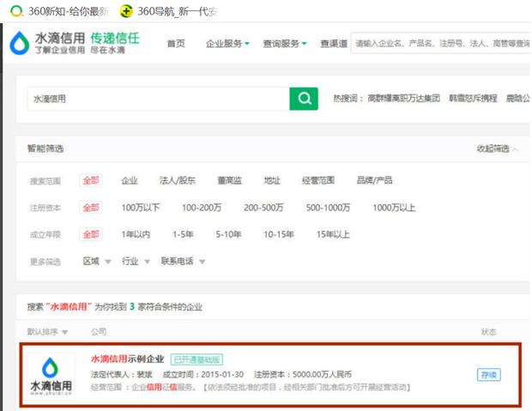Screen dimensions: 532x411
Task: Filter registered capital 500-1000万
Action: (x=328, y=208)
